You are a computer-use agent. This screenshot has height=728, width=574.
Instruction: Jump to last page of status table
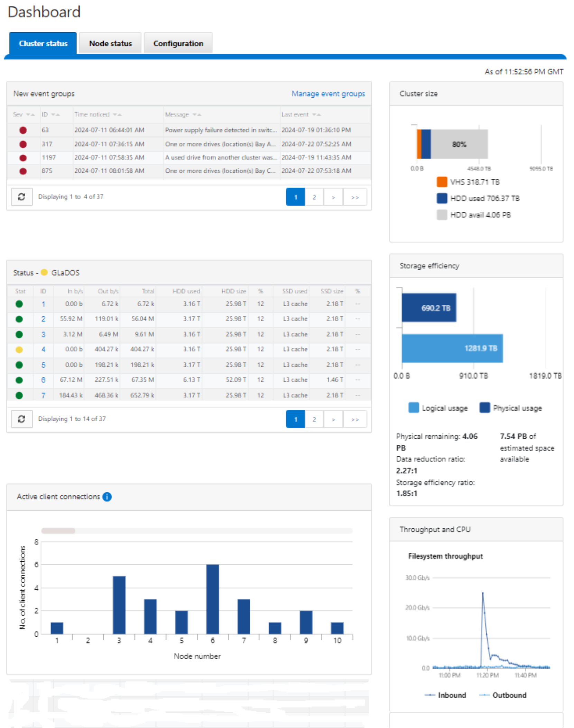[355, 419]
